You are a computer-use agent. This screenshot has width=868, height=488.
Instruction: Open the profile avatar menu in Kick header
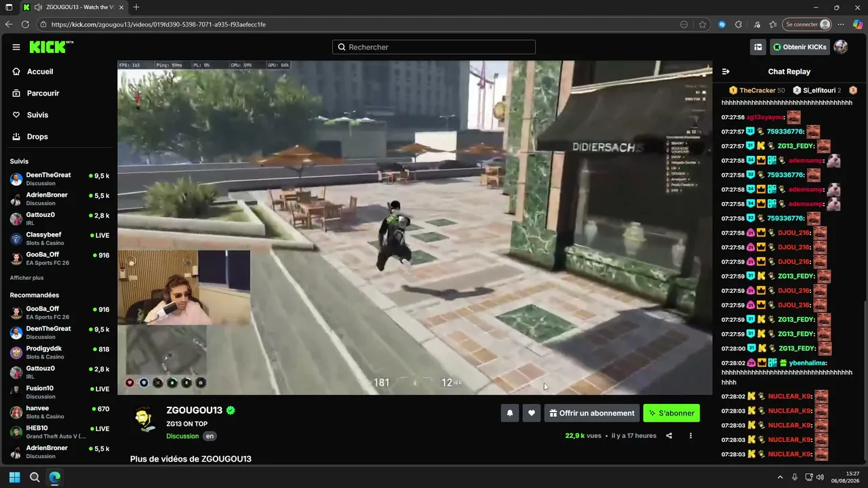[x=841, y=47]
